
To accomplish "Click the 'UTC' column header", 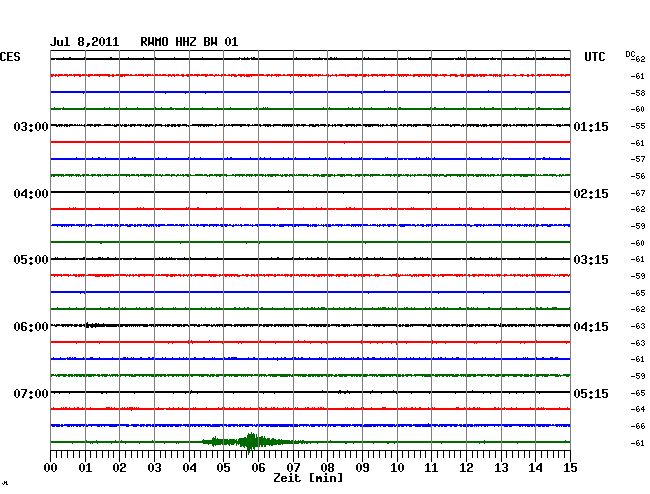I will click(x=594, y=57).
